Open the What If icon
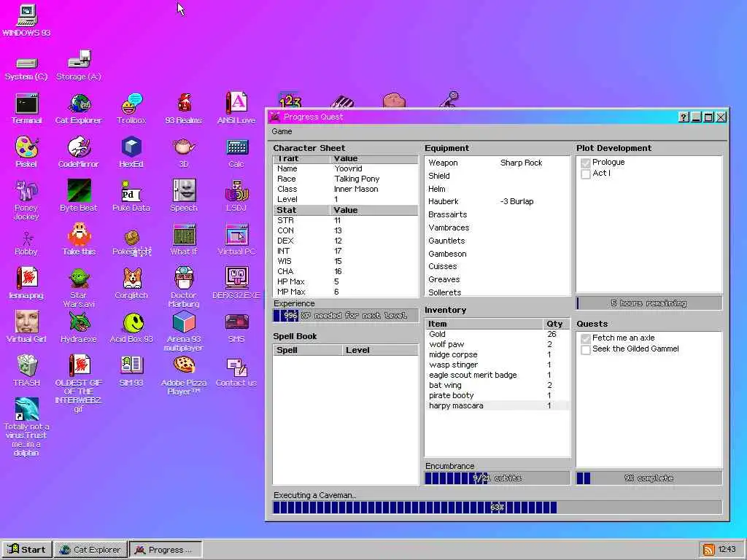This screenshot has height=560, width=747. point(184,239)
